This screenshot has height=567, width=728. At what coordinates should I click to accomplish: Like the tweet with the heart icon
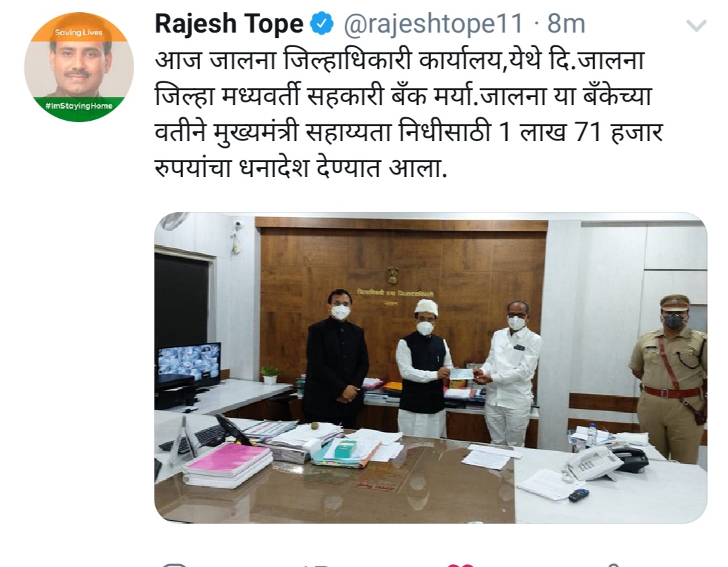click(x=460, y=565)
